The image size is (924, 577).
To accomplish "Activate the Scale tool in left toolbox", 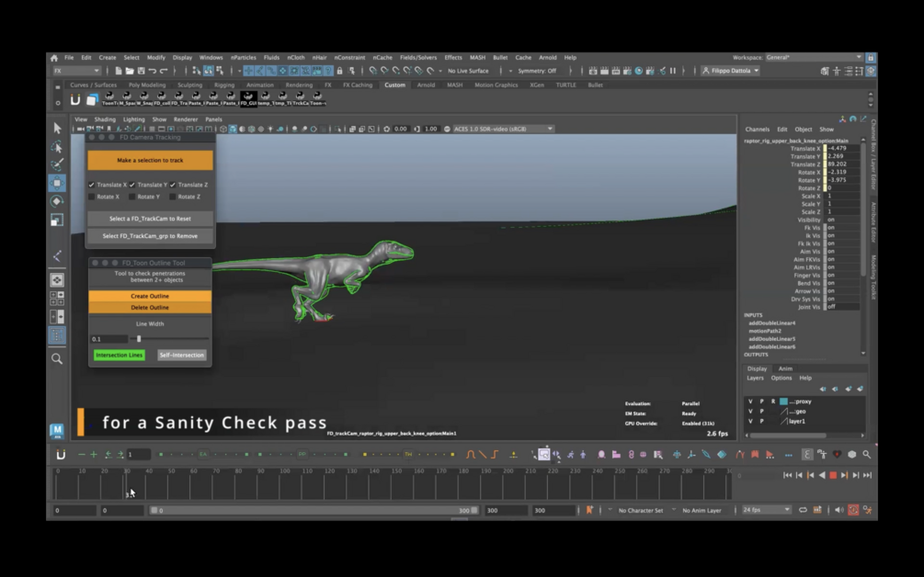I will 57,221.
